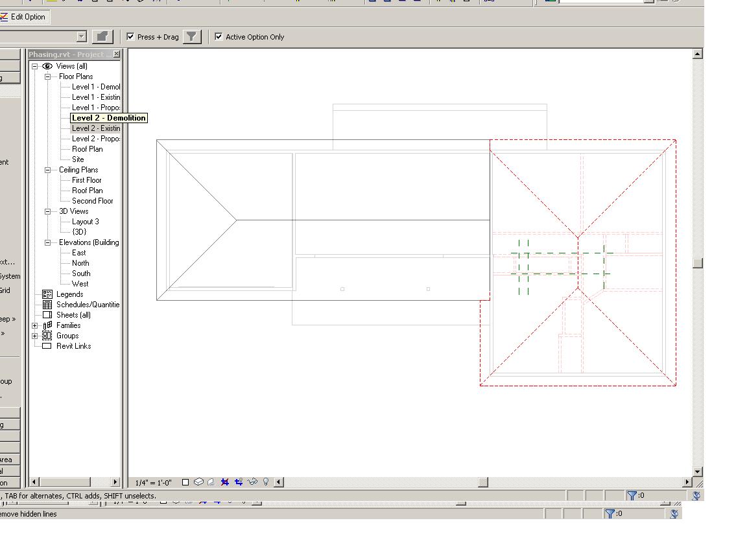The height and width of the screenshot is (560, 747).
Task: Collapse the Views (all) root node
Action: click(35, 66)
